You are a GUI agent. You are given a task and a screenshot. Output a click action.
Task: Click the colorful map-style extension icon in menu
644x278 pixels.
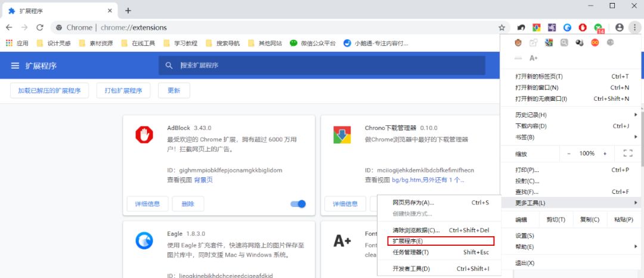[549, 42]
